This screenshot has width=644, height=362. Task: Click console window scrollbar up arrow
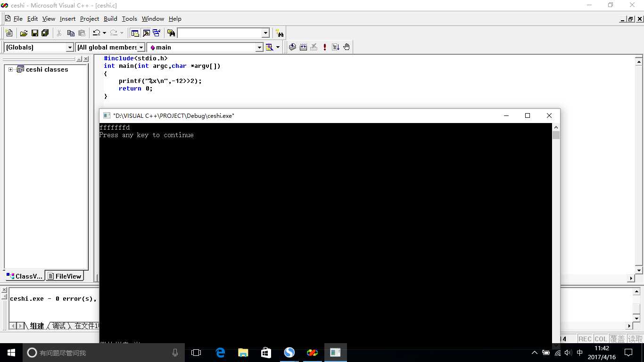pos(556,127)
